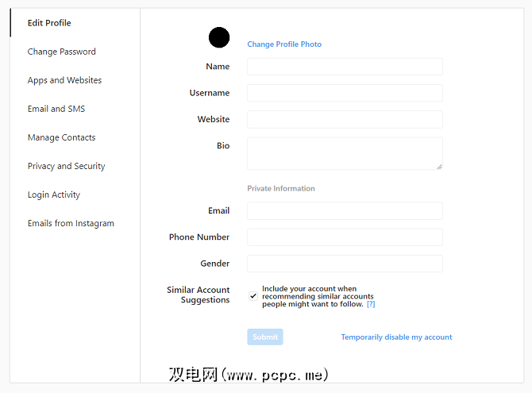Focus the Name input field

pyautogui.click(x=345, y=67)
